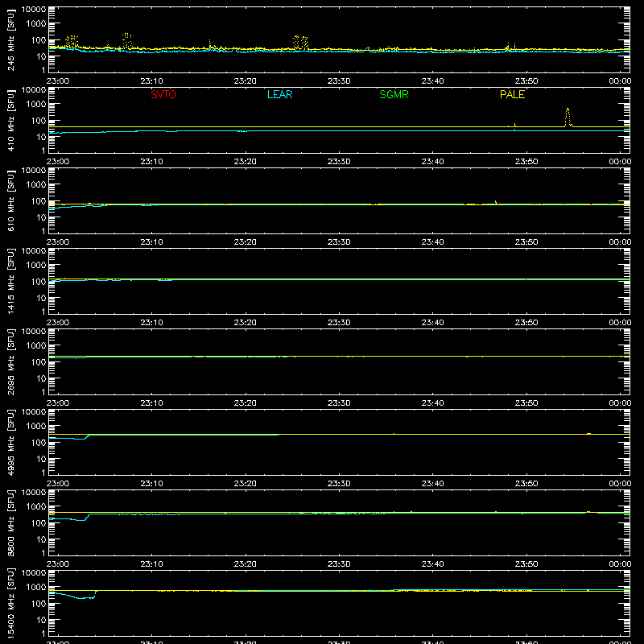Image resolution: width=644 pixels, height=644 pixels.
Task: Click the cyan LEAR station legend label
Action: click(x=279, y=94)
